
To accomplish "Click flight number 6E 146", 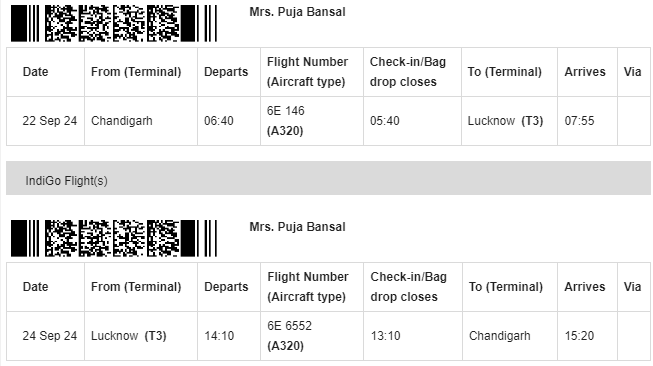I will (286, 111).
